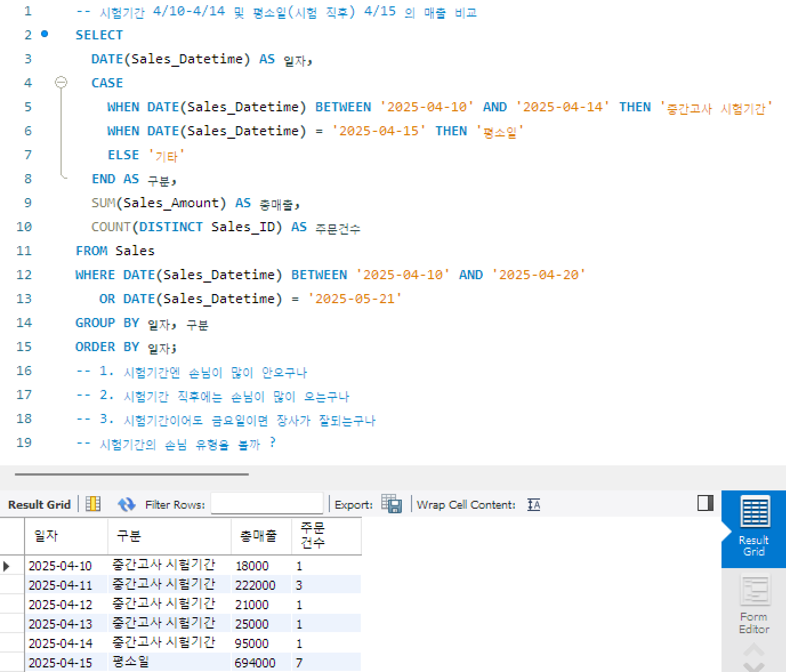The width and height of the screenshot is (786, 672).
Task: Select the 2025-04-11 date cell
Action: tap(66, 585)
